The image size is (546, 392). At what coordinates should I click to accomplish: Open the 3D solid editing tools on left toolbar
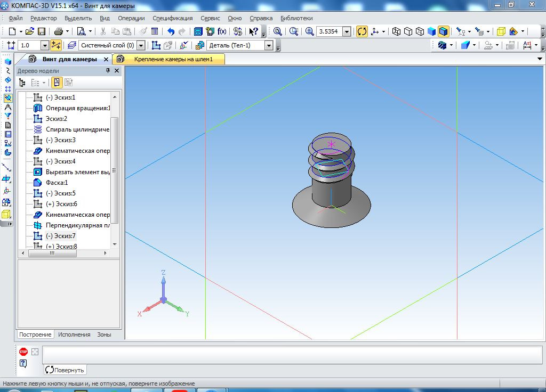(7, 62)
